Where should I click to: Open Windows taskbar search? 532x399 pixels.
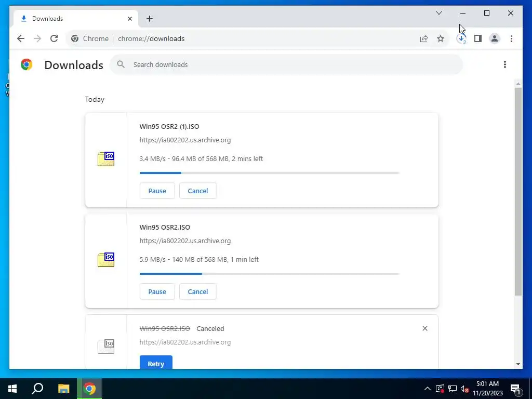click(37, 389)
